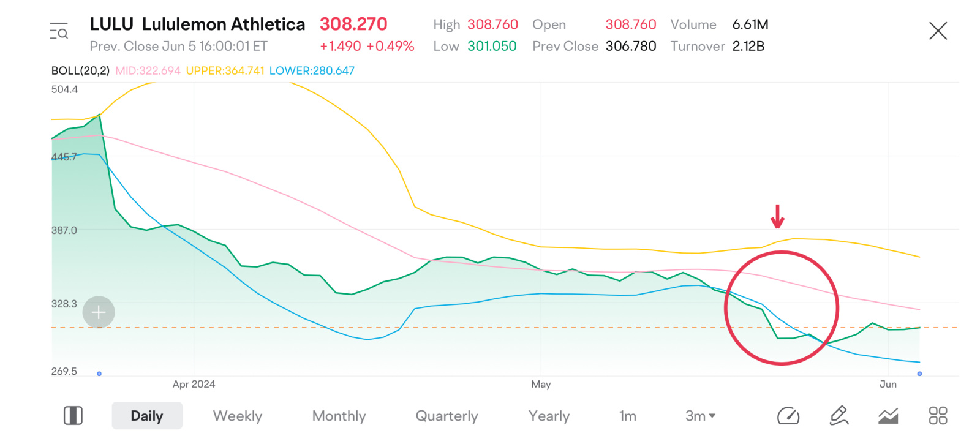
Task: Tap the round plus crosshair button
Action: tap(99, 312)
